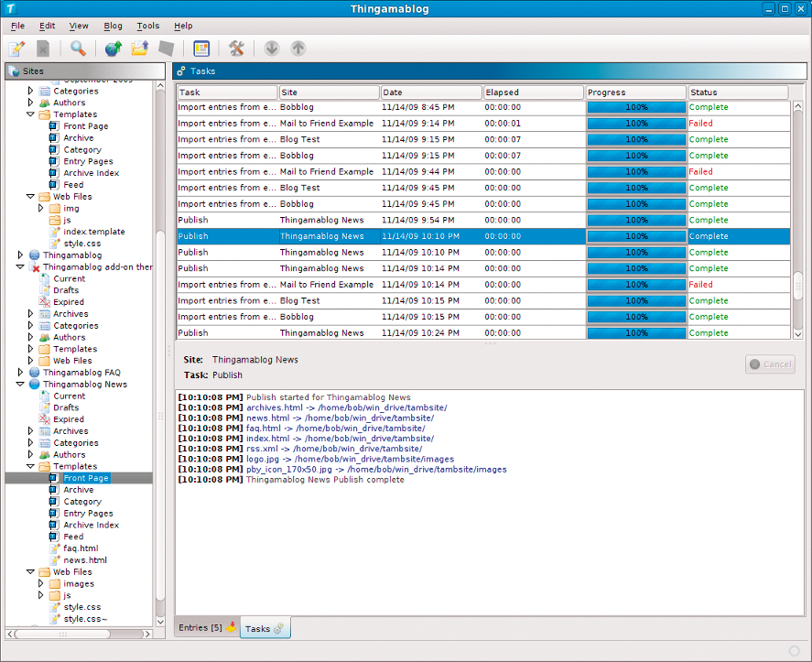
Task: Sort by the Date column header
Action: click(x=431, y=92)
